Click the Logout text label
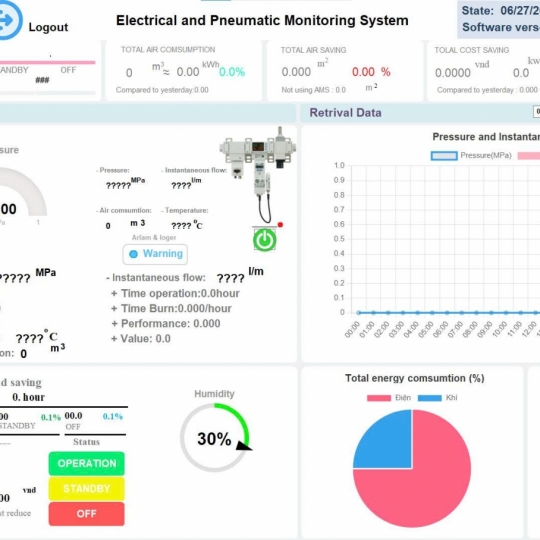This screenshot has width=540, height=540. coord(48,27)
